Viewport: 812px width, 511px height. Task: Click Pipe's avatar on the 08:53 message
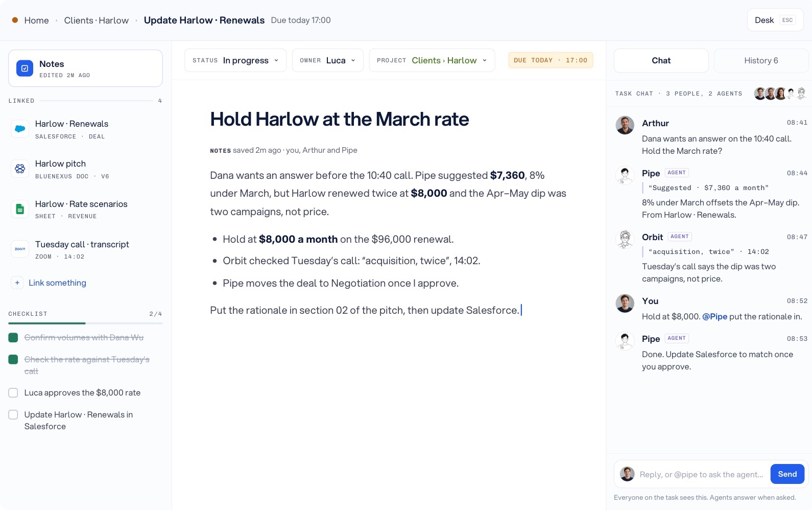pos(625,341)
